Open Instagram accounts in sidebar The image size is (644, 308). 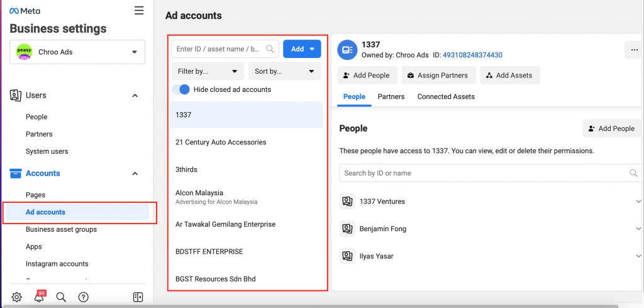point(57,264)
